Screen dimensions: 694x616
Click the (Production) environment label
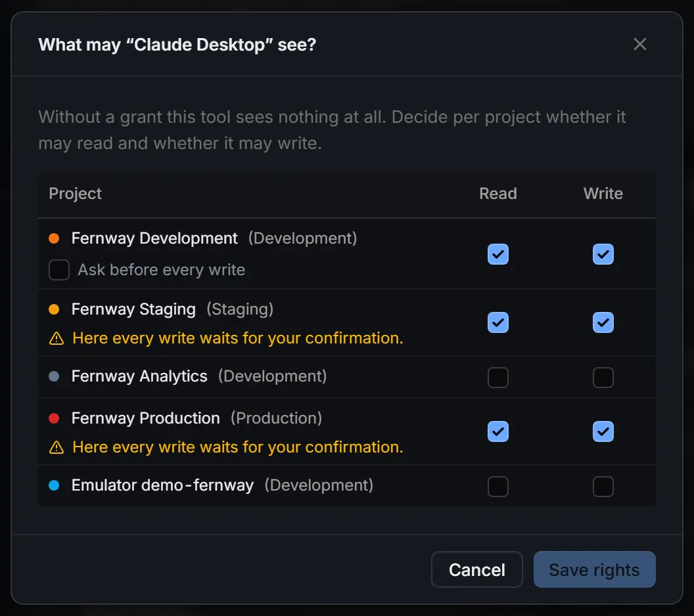(x=276, y=418)
